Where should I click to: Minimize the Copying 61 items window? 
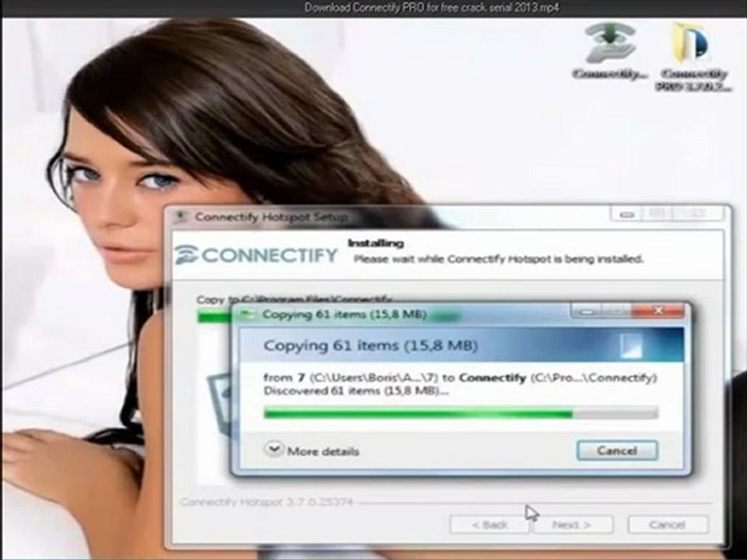click(x=587, y=311)
